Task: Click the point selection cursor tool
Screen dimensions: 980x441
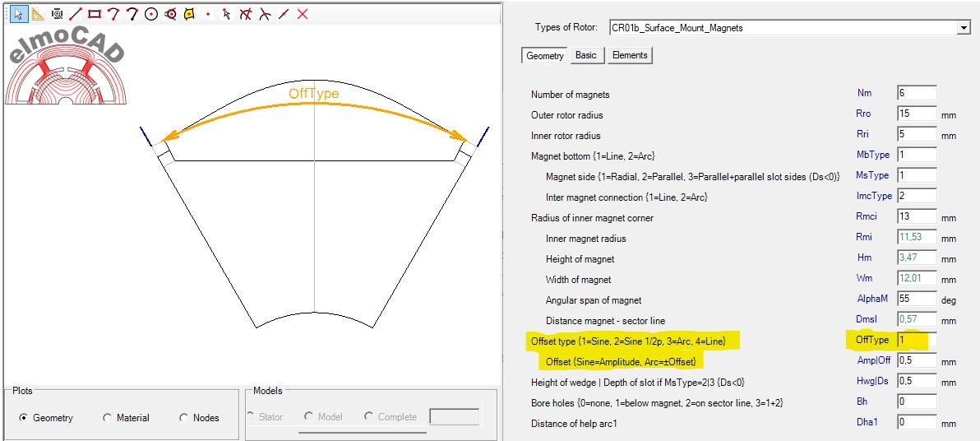Action: coord(226,13)
